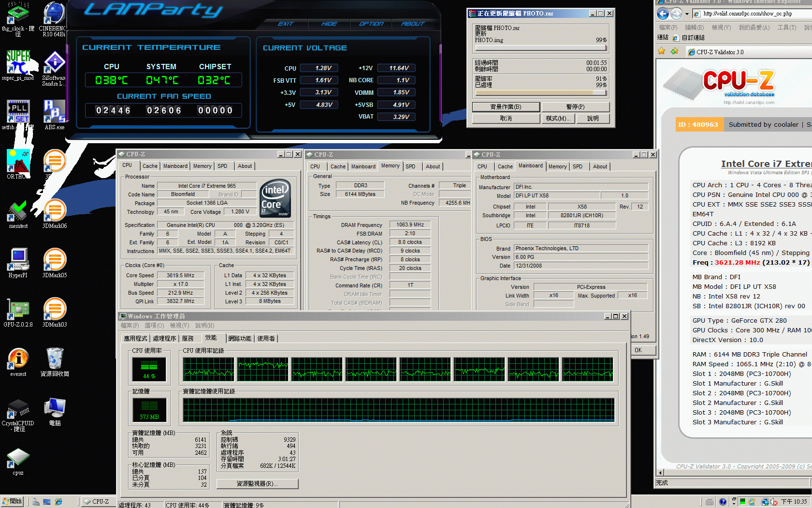The image size is (812, 508).
Task: Click 背景作業(B) button in archive window
Action: coord(506,107)
